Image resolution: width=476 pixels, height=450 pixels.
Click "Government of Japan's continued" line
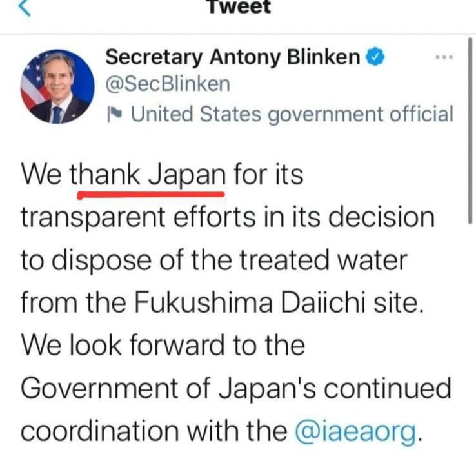tap(236, 388)
